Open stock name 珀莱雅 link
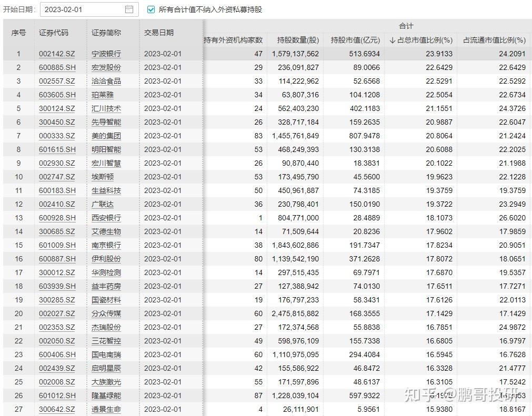Screen dimensions: 532x416 (x=103, y=95)
